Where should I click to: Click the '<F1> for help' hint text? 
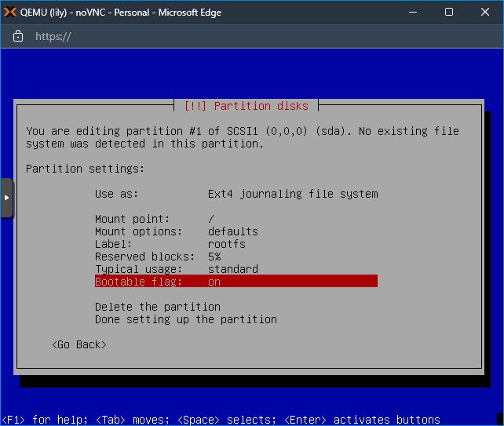tap(45, 420)
